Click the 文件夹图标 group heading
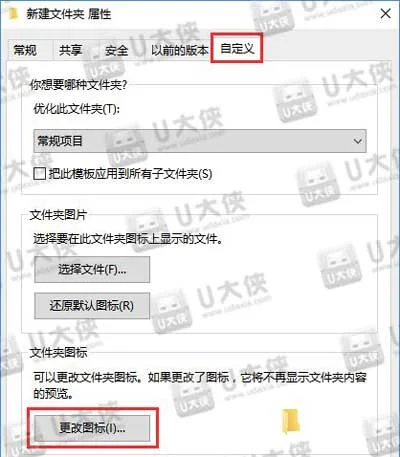 coord(58,352)
